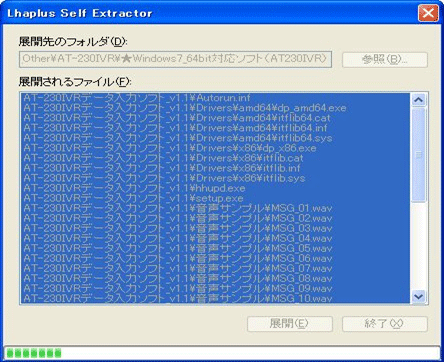
Task: Select the x86 itflib.inf file row
Action: [x=215, y=168]
